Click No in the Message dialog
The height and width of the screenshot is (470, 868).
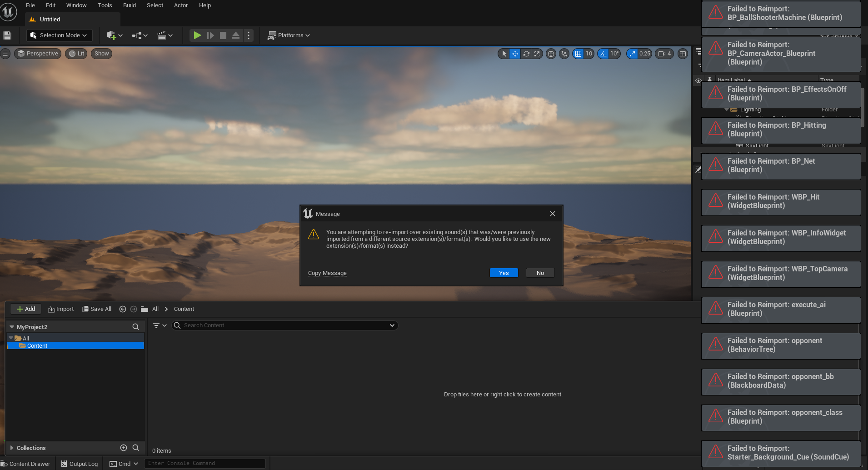point(540,273)
